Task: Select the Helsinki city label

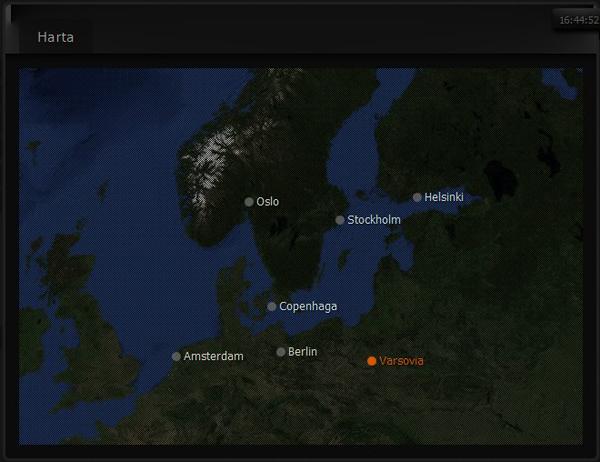Action: 444,198
